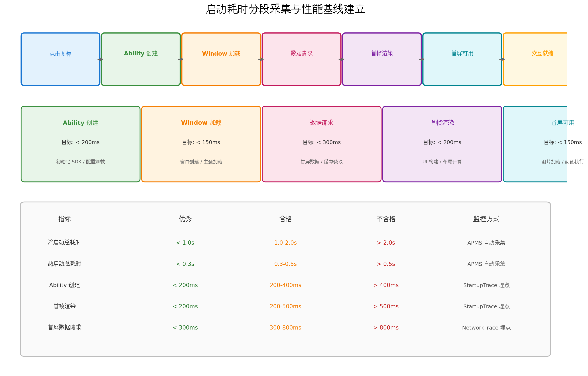Click the 200-500ms cell

click(x=286, y=306)
